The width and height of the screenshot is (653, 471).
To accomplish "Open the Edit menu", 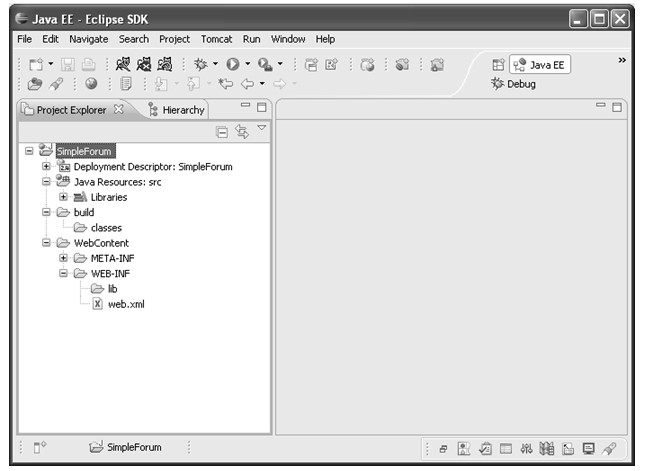I will click(50, 39).
